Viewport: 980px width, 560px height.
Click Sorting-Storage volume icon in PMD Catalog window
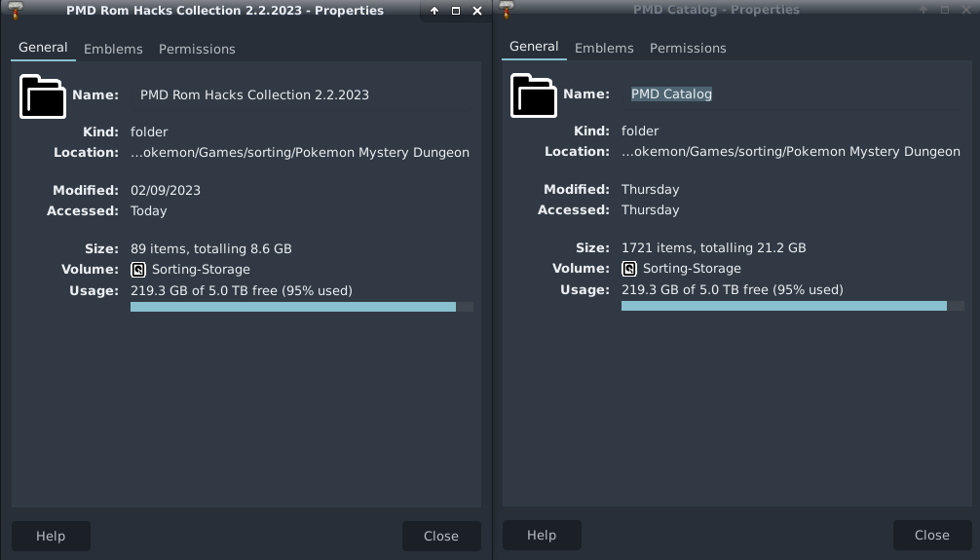point(629,269)
